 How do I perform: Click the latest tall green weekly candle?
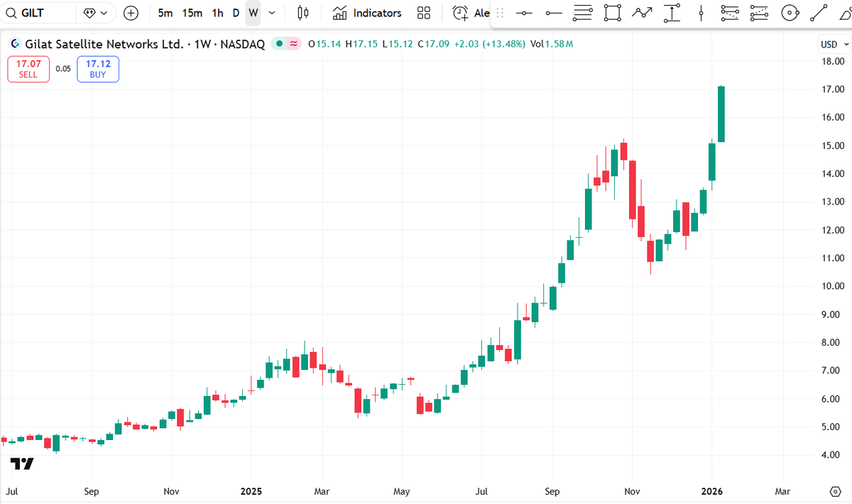(x=721, y=114)
